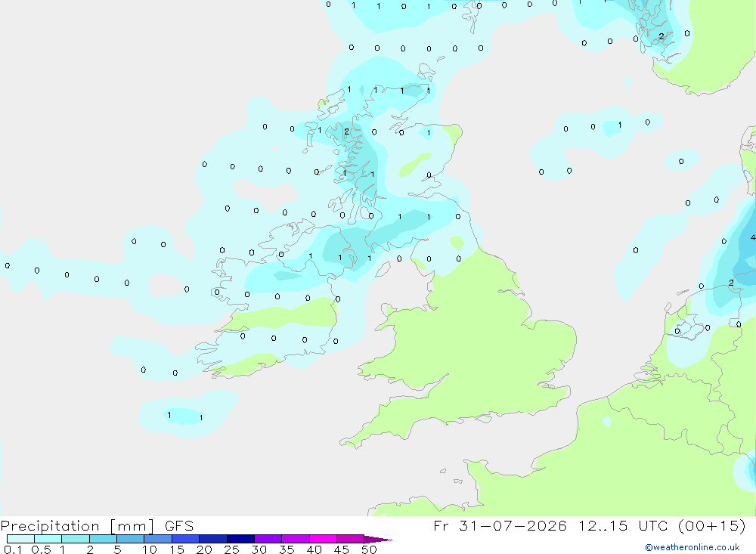This screenshot has width=756, height=554.
Task: Pick the 20–25 mm legend color box
Action: (x=213, y=539)
